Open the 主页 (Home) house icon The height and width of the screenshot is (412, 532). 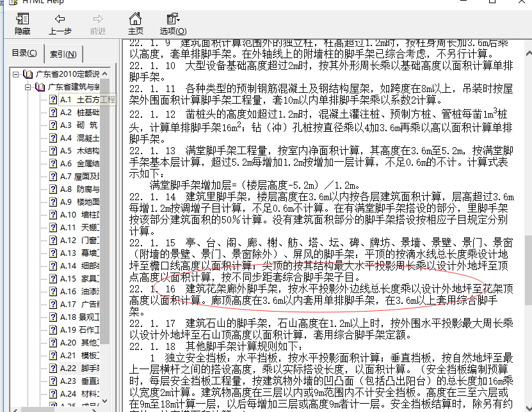[x=135, y=19]
